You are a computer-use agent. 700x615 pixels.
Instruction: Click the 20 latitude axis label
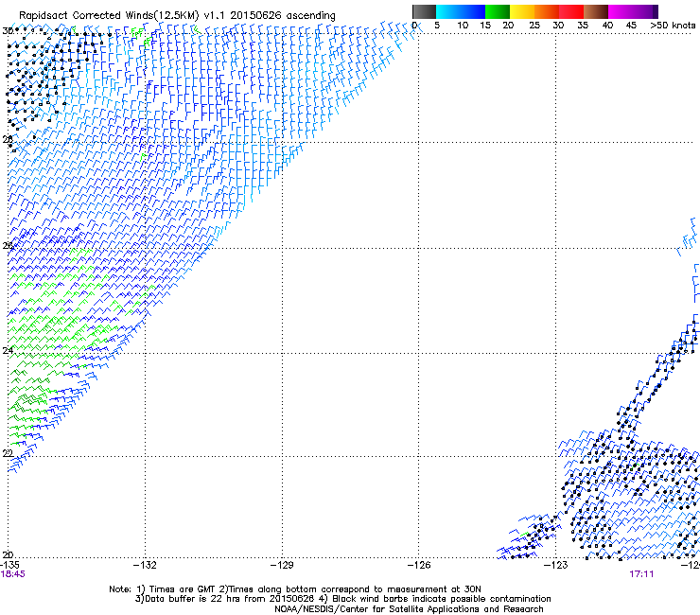click(8, 554)
